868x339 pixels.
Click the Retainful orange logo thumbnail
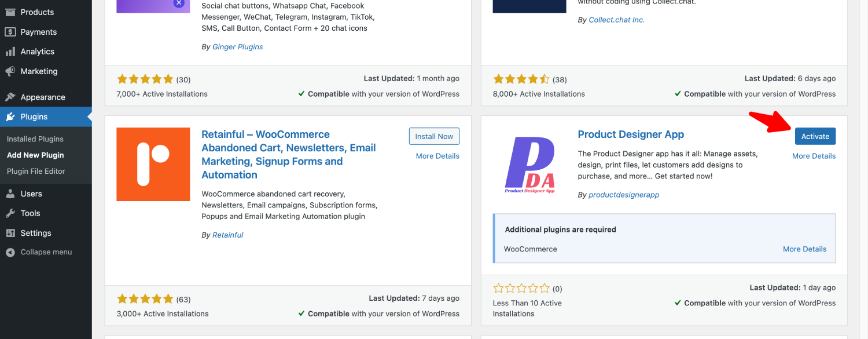pos(153,165)
